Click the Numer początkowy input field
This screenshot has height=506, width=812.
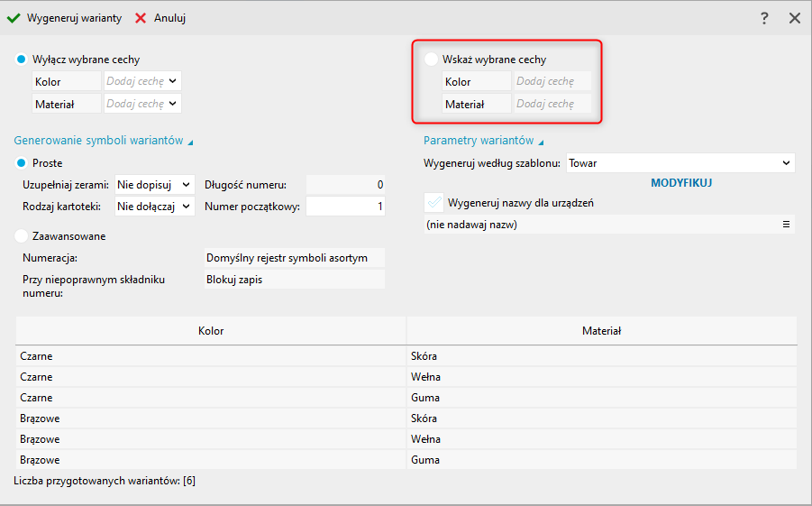coord(345,207)
